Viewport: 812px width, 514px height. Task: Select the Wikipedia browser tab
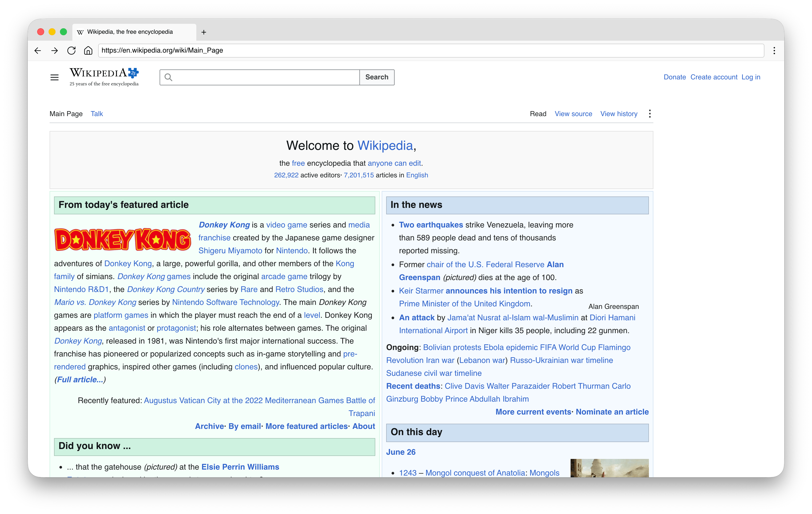(x=134, y=32)
